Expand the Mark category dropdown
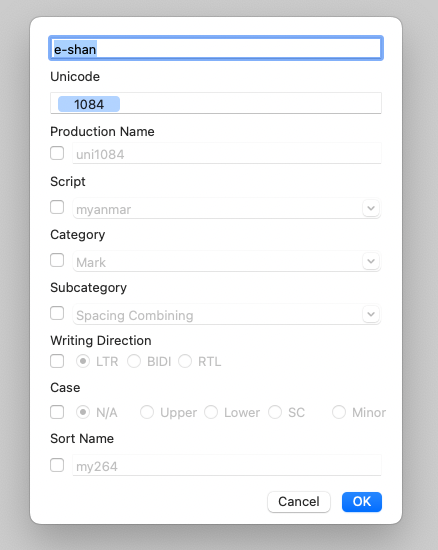Screen dimensions: 438x550 (371, 261)
